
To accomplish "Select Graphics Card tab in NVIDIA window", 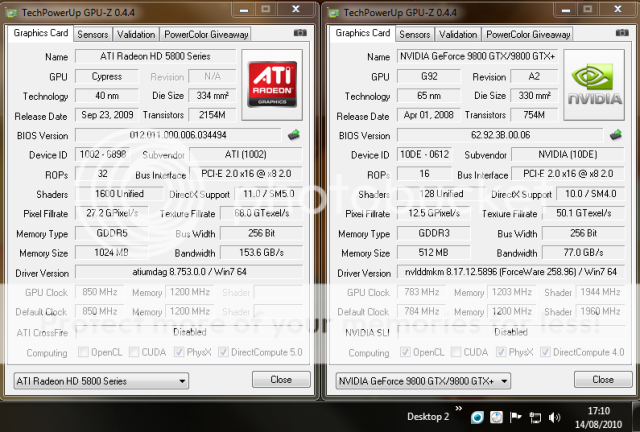I will [362, 33].
